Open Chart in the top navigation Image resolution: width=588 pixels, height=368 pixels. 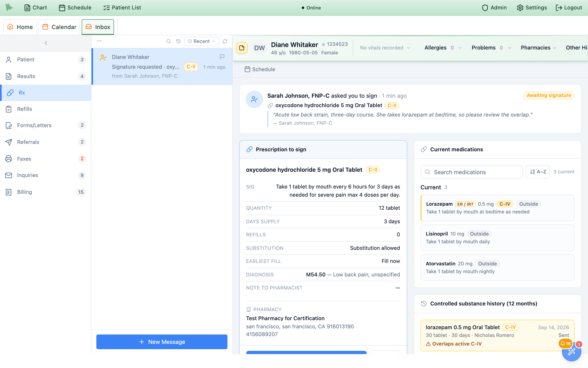pos(36,8)
